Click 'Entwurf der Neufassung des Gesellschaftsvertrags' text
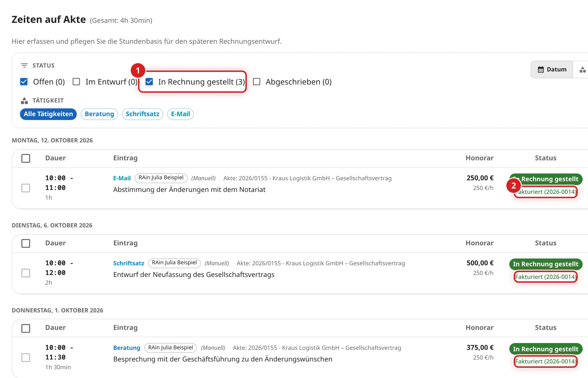 point(194,275)
